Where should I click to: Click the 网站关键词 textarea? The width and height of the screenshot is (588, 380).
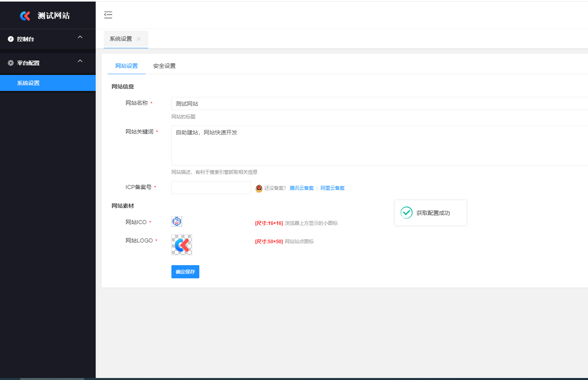[380, 146]
